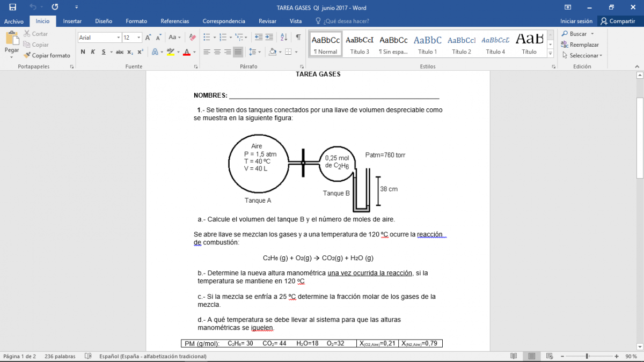Switch to read mode view icon
Viewport: 644px width, 362px height.
point(514,356)
